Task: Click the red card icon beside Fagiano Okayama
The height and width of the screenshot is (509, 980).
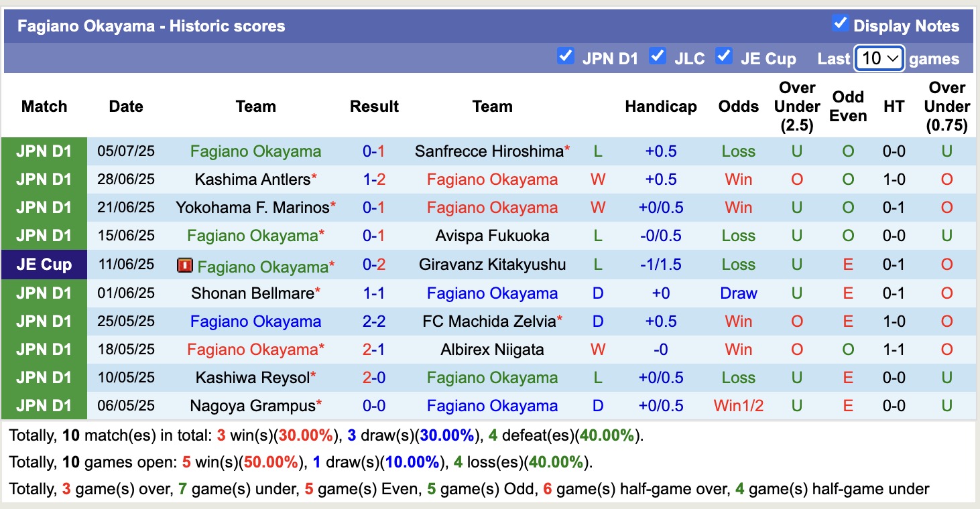Action: (x=185, y=265)
